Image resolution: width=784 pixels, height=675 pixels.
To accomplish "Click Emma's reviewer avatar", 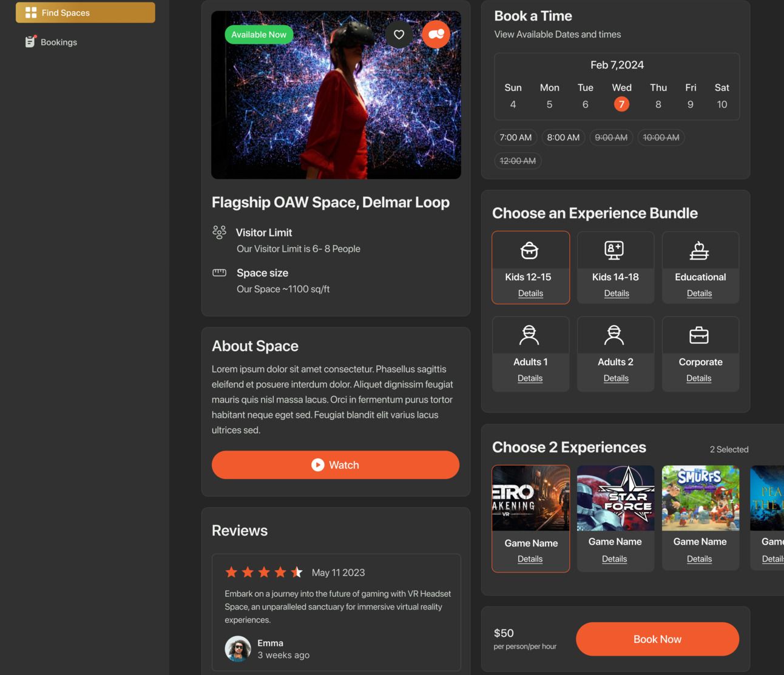I will tap(238, 649).
